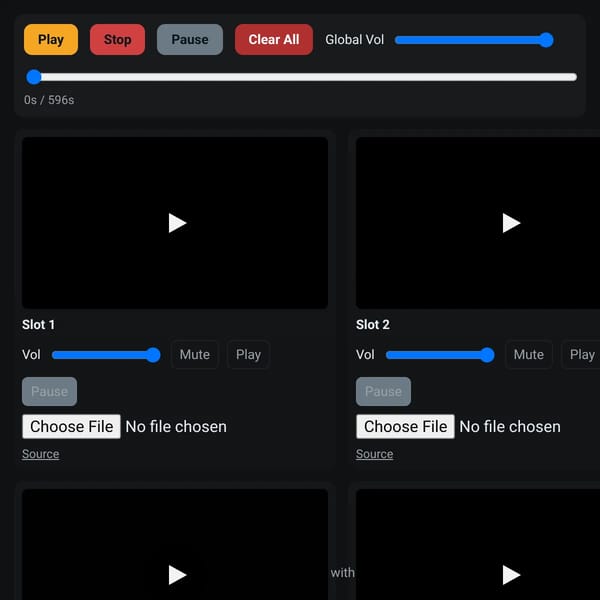Click Choose File for Slot 2
This screenshot has width=600, height=600.
(x=405, y=426)
